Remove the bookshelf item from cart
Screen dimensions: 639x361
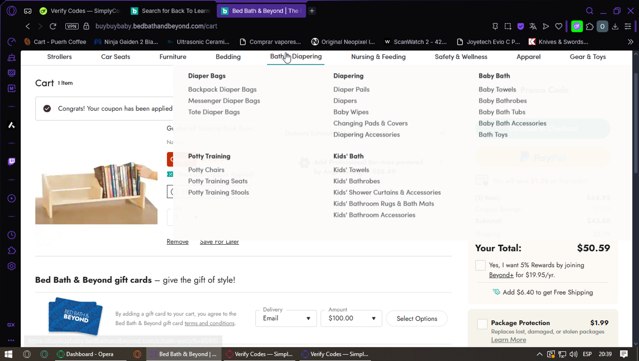[178, 242]
